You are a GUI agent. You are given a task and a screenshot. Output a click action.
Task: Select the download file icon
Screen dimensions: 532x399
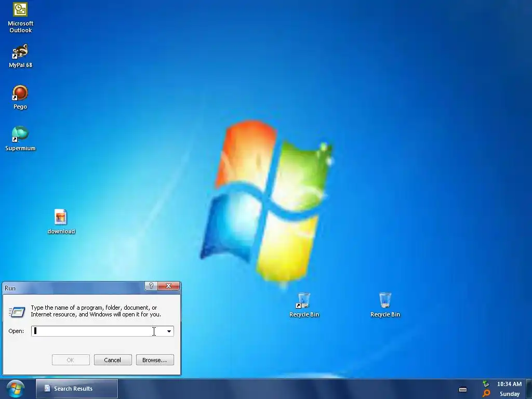point(61,222)
